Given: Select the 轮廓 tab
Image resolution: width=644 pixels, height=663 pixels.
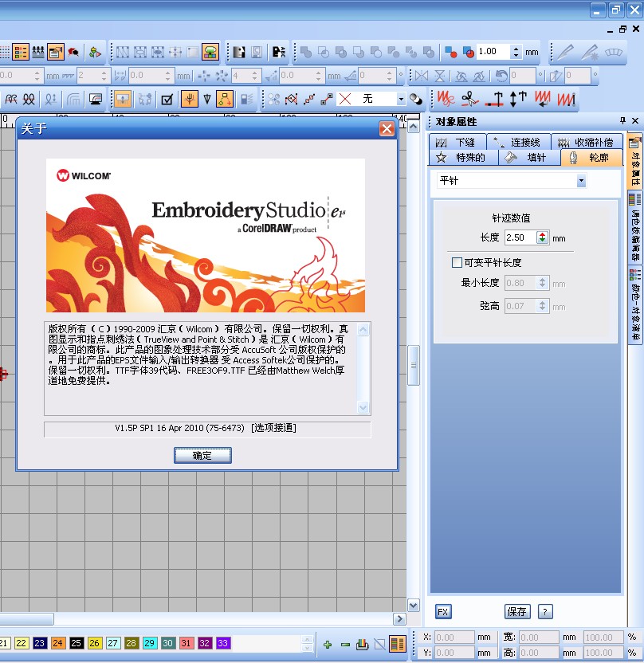Looking at the screenshot, I should 591,158.
